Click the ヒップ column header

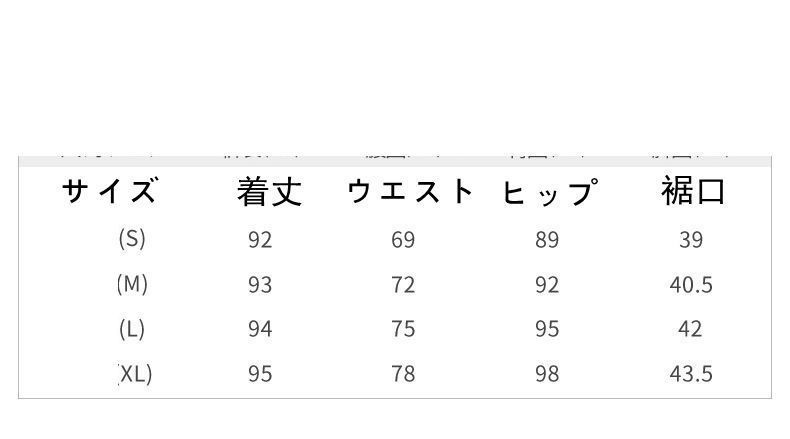(549, 191)
